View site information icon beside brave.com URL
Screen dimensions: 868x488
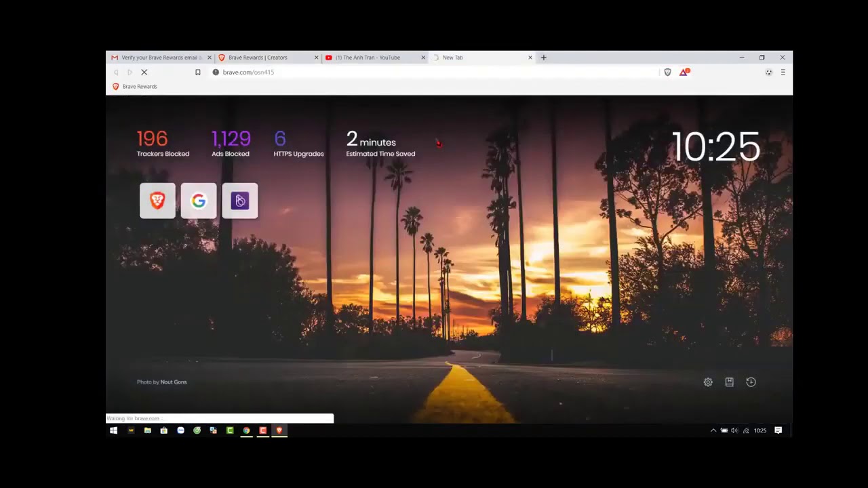coord(216,72)
